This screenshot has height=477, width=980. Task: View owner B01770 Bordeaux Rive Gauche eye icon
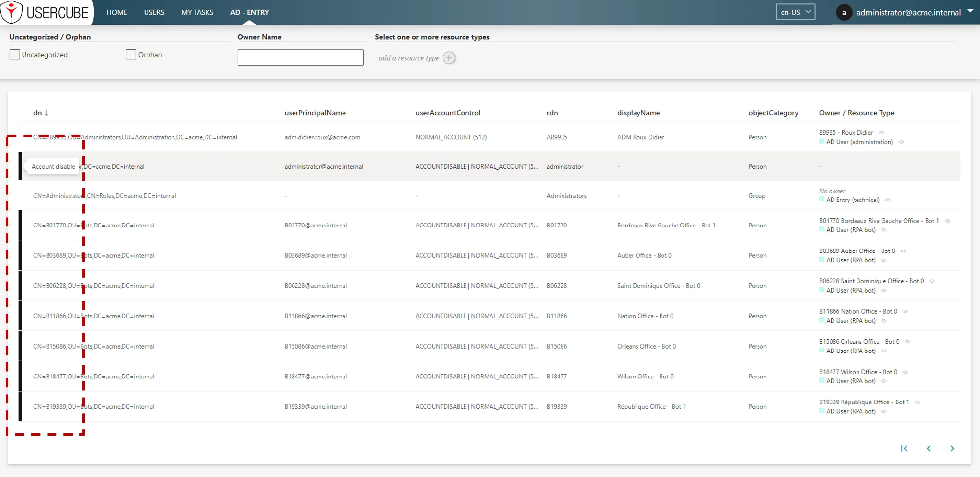tap(947, 221)
